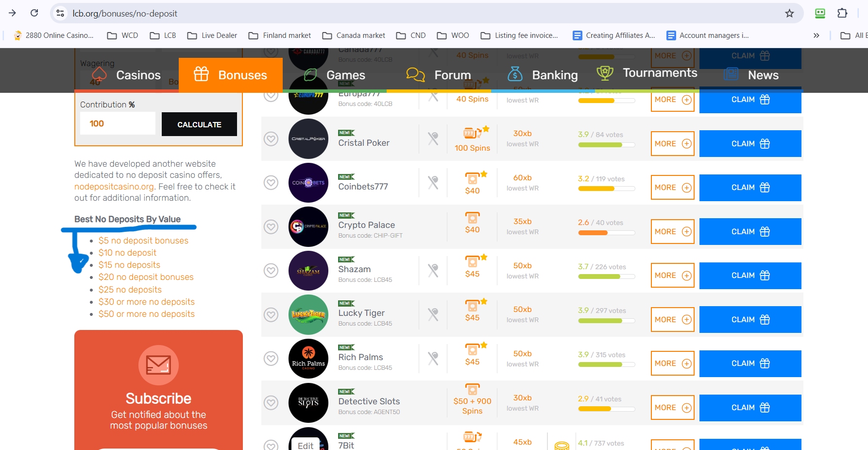Image resolution: width=868 pixels, height=450 pixels.
Task: Click the Rich Palms casino logo
Action: coord(308,359)
